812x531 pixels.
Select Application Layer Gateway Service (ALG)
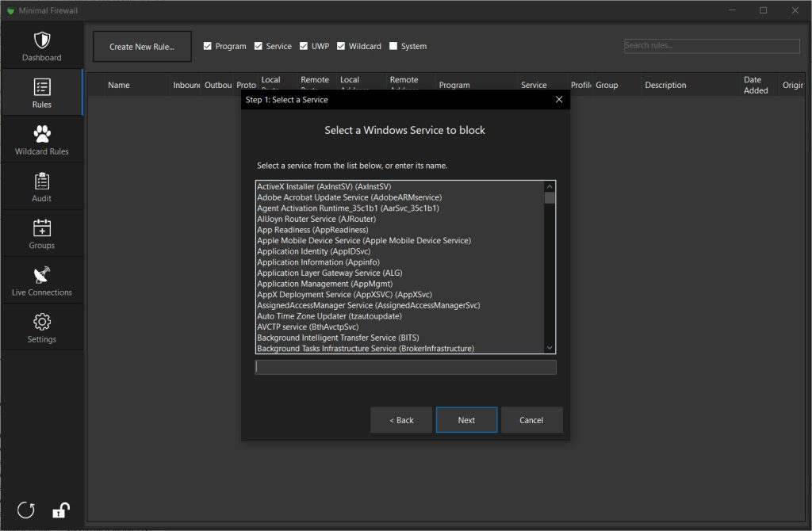pos(400,273)
